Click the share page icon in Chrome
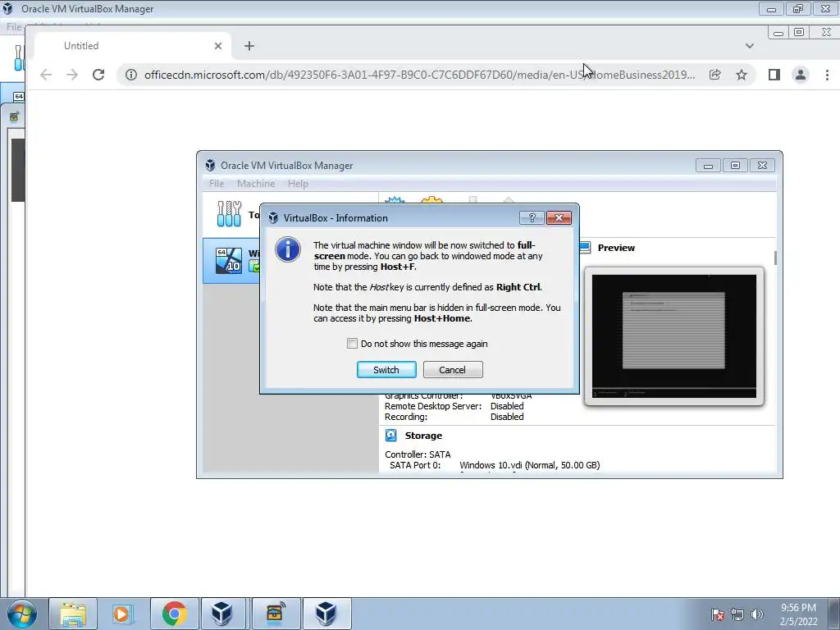This screenshot has height=630, width=840. pos(714,75)
